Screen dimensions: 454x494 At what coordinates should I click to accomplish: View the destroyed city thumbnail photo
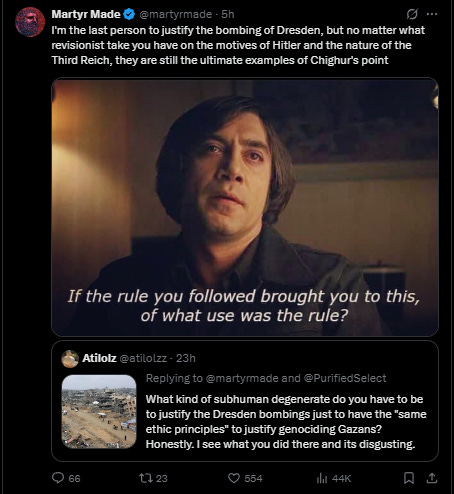point(99,411)
